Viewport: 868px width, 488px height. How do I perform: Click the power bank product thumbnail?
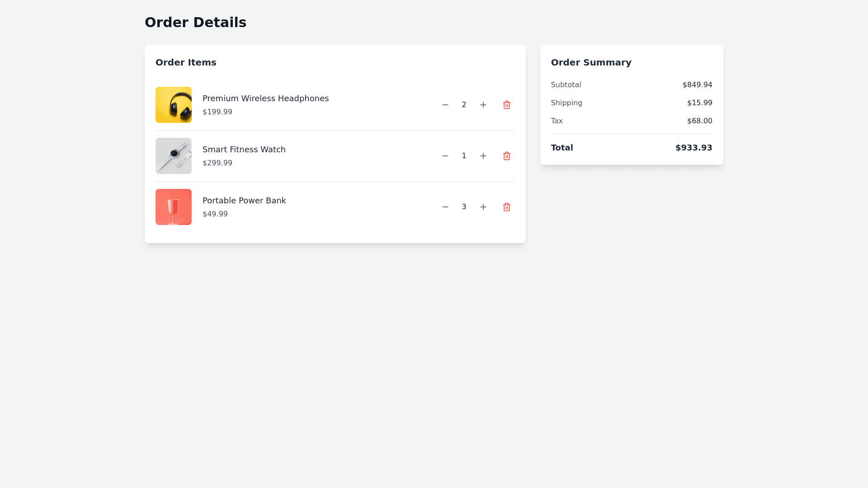click(x=174, y=207)
